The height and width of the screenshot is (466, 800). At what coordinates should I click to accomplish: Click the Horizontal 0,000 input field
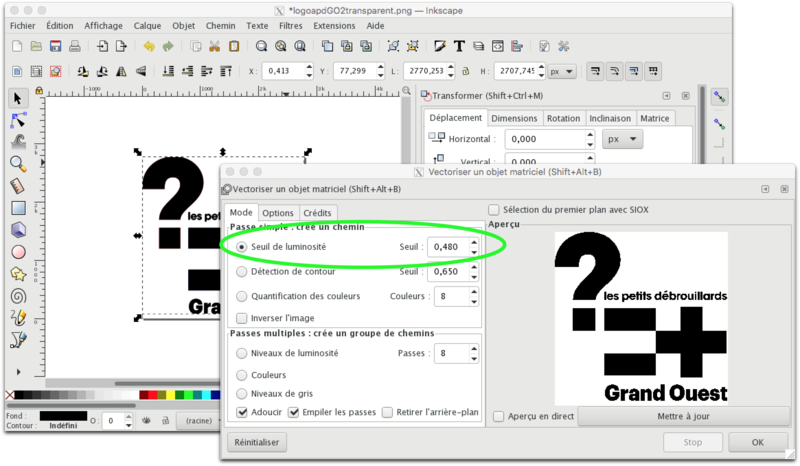(545, 139)
